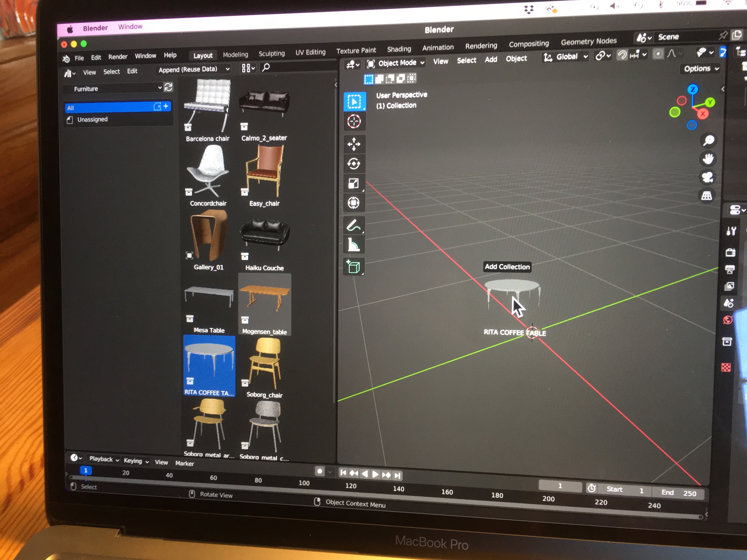
Task: Toggle camera view icon in viewport
Action: click(x=707, y=177)
